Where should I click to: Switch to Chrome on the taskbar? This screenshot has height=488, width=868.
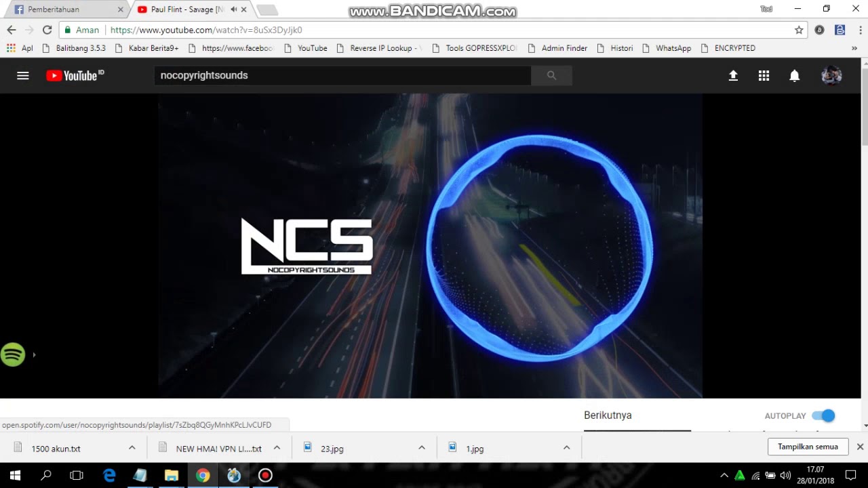click(203, 475)
